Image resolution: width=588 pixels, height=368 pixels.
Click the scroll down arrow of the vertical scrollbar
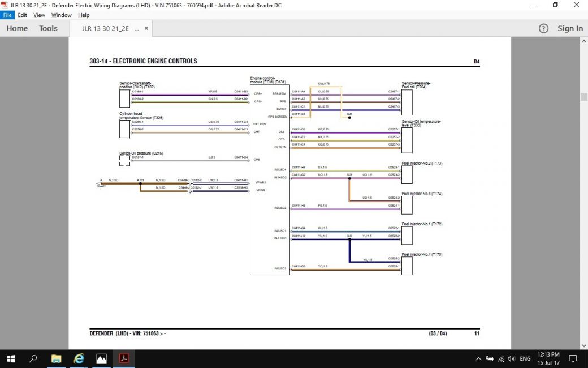tap(584, 345)
